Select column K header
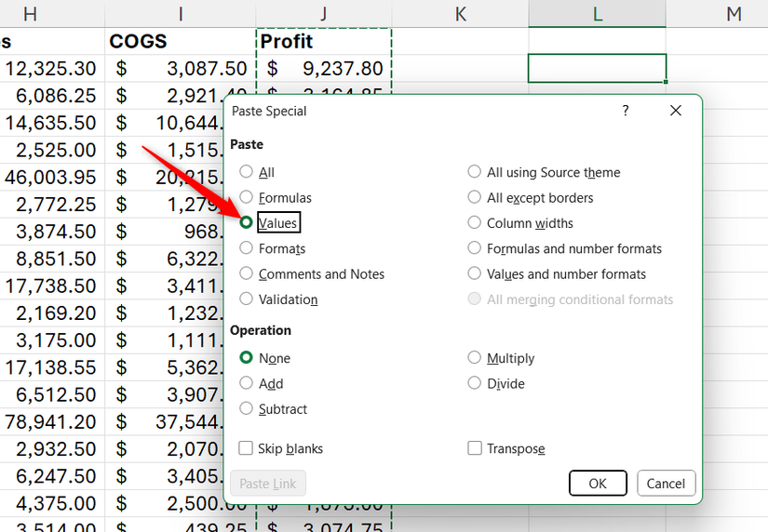This screenshot has height=532, width=768. 461,13
